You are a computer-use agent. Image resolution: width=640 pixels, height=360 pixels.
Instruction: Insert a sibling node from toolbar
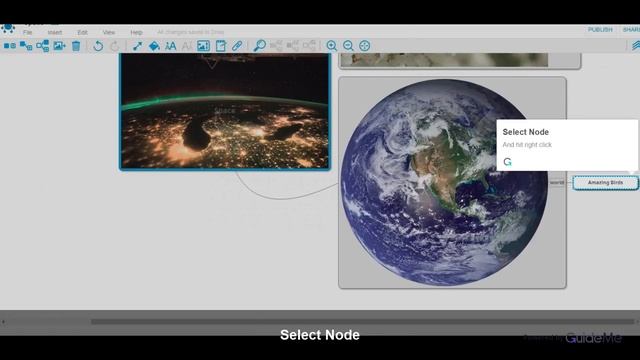point(10,46)
